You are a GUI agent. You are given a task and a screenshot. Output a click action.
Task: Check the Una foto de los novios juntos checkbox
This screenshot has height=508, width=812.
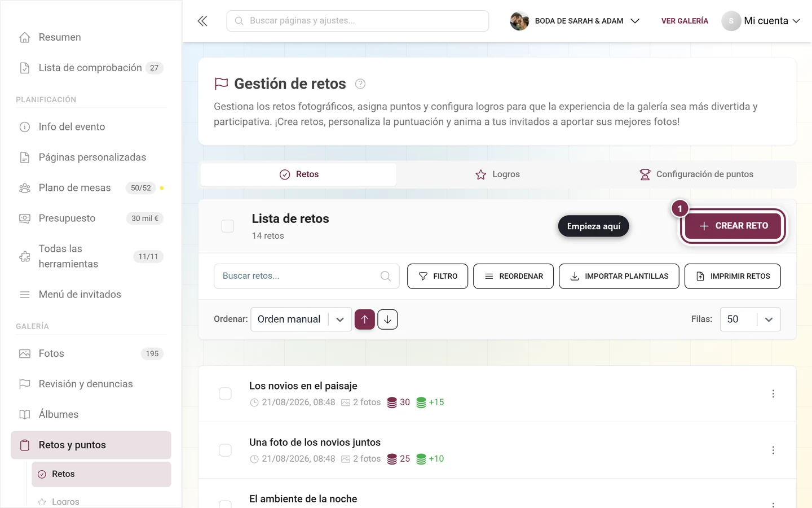point(225,450)
